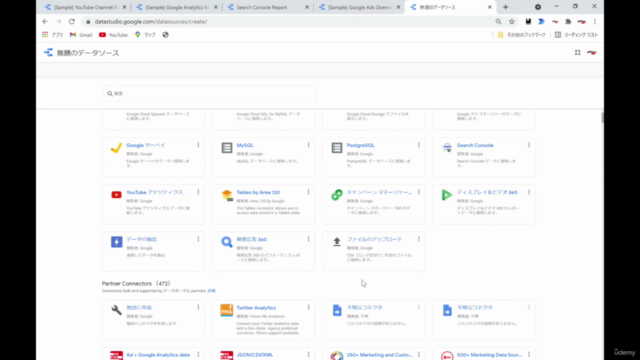The width and height of the screenshot is (640, 360).
Task: Open the Google サーベイ card options menu
Action: (x=198, y=145)
